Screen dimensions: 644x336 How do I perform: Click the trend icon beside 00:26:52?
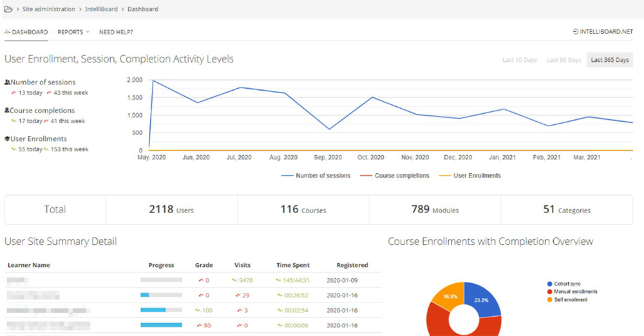tap(279, 295)
